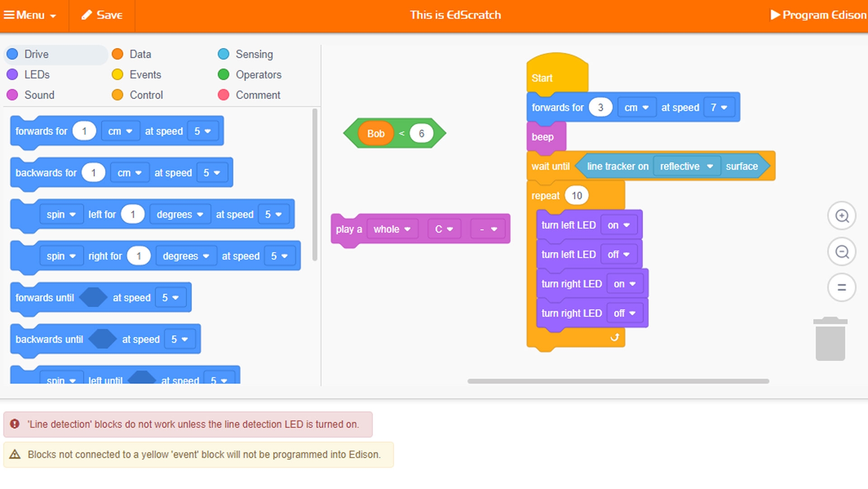Click the blocks not connected warning text
Screen dimensions: 868x489
204,455
